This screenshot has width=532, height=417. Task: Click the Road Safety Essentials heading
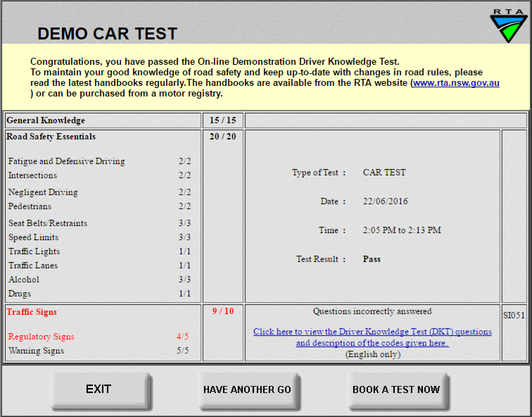pyautogui.click(x=51, y=137)
